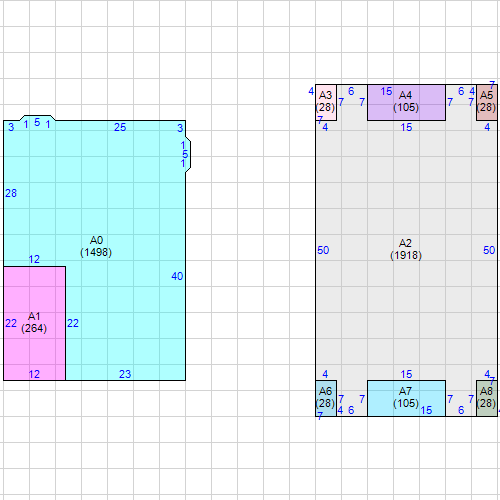
Task: Click the '28' dimension on A0's left edge
Action: click(11, 193)
